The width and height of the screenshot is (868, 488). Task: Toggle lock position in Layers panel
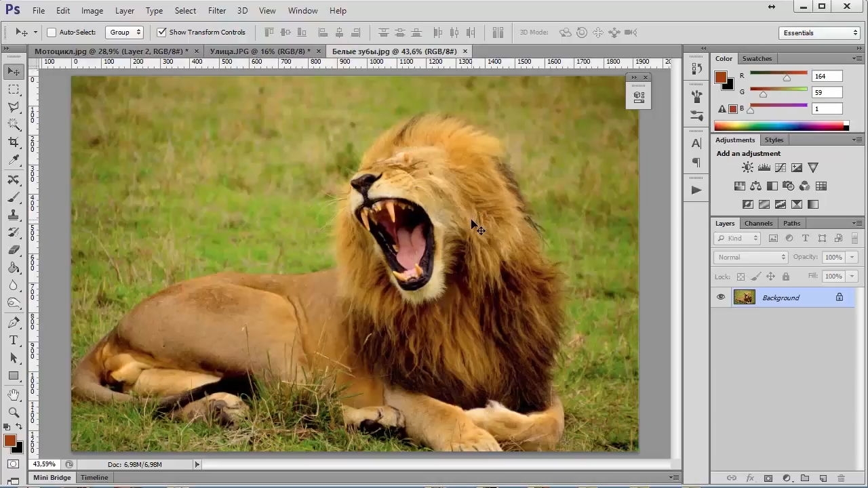pyautogui.click(x=770, y=277)
